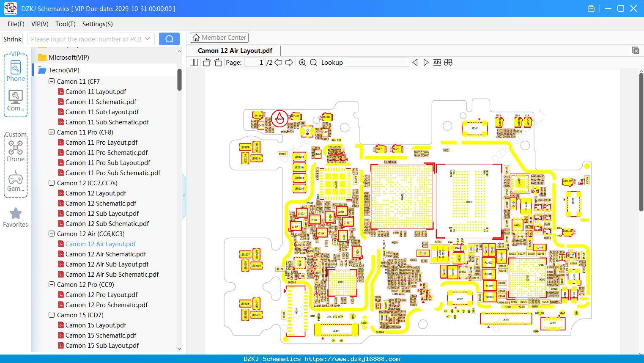The image size is (644, 363).
Task: Select the Camon 12 Air Layout.pdf tab
Action: tap(235, 51)
